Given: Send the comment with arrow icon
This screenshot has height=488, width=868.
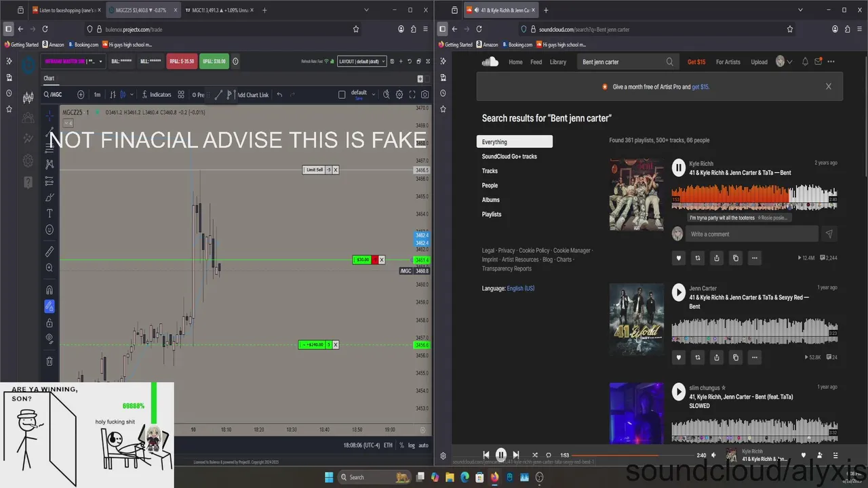Looking at the screenshot, I should pos(829,234).
